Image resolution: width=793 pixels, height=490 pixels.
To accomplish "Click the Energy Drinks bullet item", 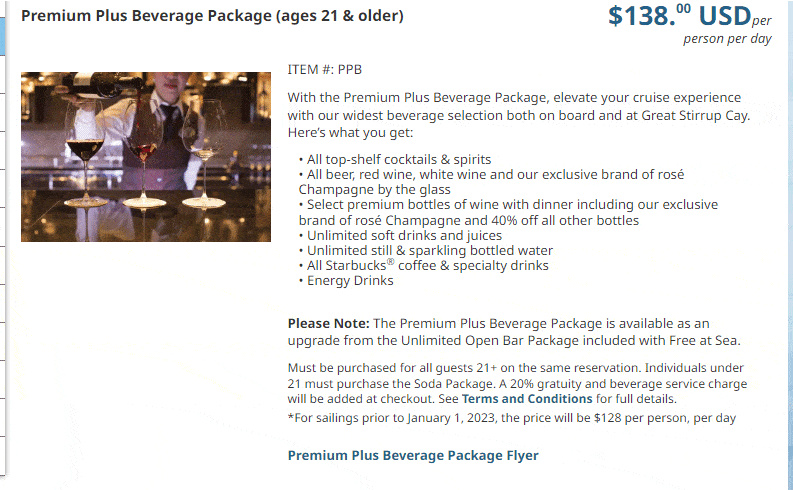I will point(346,280).
